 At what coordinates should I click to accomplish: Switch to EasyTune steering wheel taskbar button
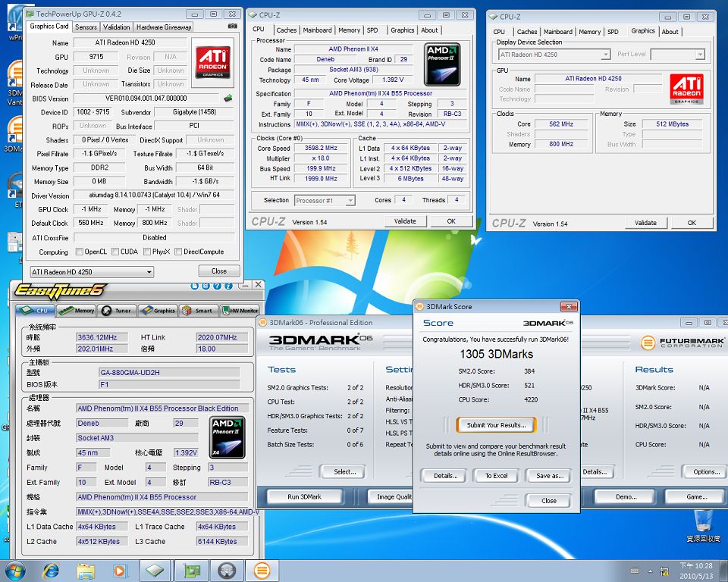[x=227, y=571]
